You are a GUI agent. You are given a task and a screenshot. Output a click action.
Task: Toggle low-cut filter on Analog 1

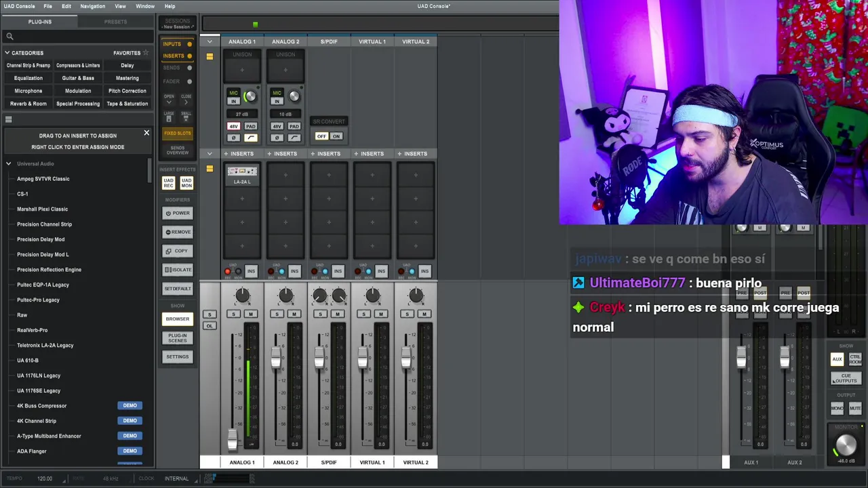point(250,138)
